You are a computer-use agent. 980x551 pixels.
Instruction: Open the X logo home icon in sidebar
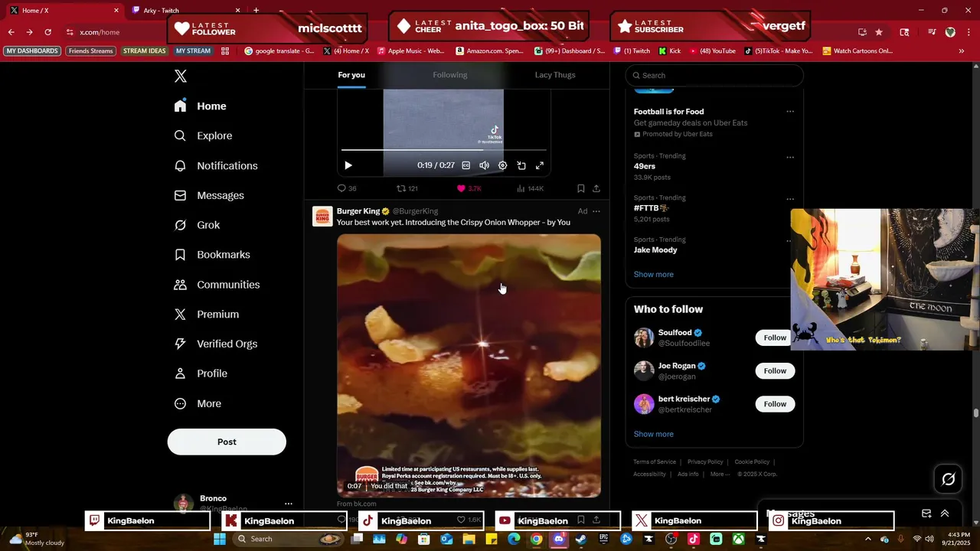pos(181,76)
